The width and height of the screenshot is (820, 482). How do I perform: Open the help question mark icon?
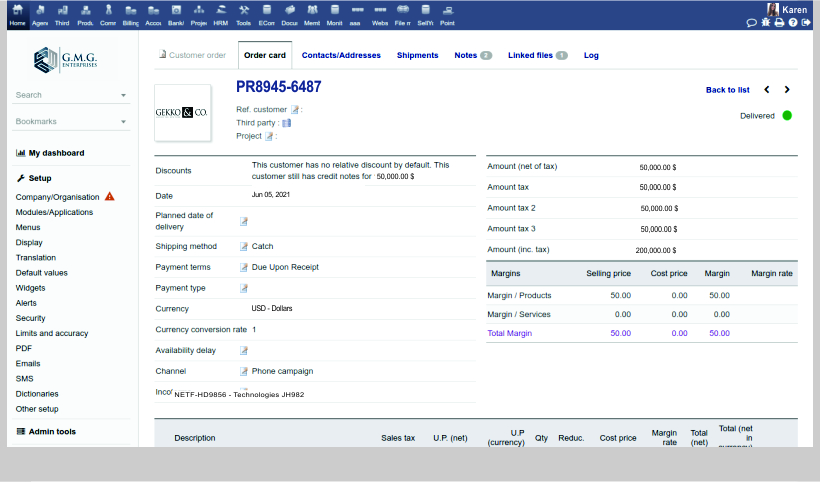tap(792, 22)
